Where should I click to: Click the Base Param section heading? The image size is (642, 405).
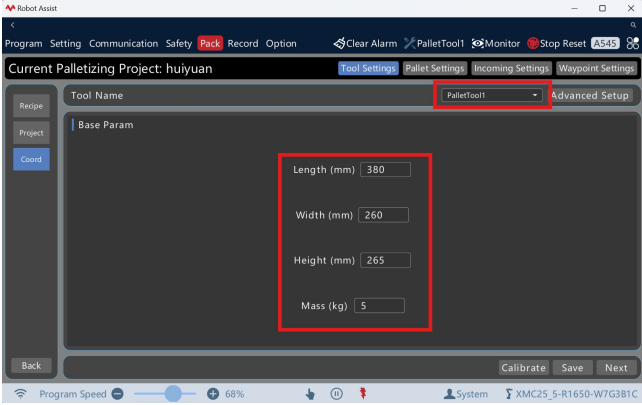(106, 125)
